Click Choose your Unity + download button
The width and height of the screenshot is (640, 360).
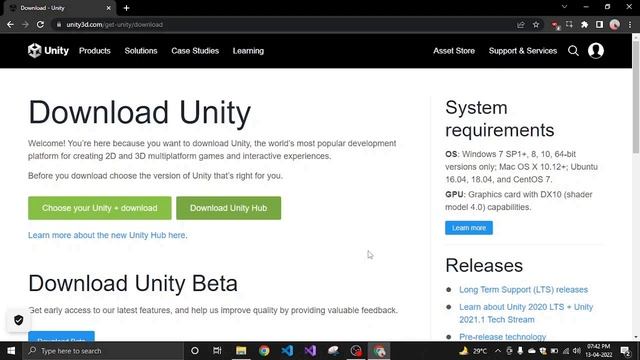point(100,208)
